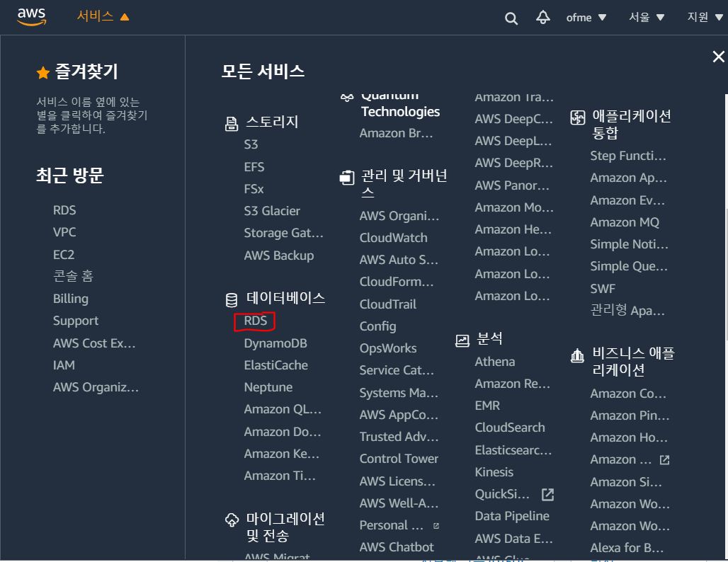Click the orange favorites star icon
The image size is (728, 562).
pos(43,73)
